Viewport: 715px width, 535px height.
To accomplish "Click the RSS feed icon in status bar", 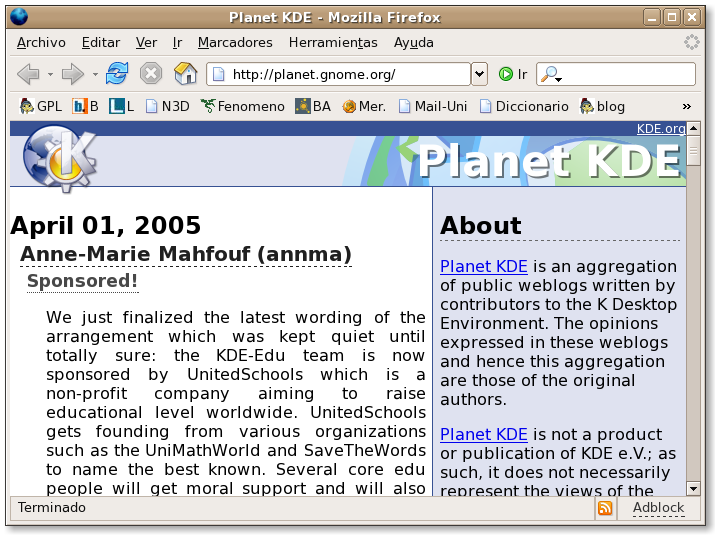I will click(x=605, y=508).
